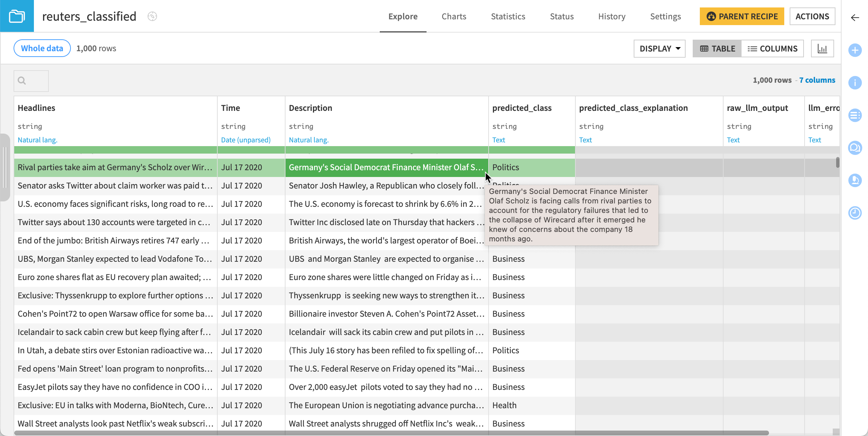Viewport: 868px width, 436px height.
Task: Click Natural lang. meaning under Description
Action: point(309,140)
